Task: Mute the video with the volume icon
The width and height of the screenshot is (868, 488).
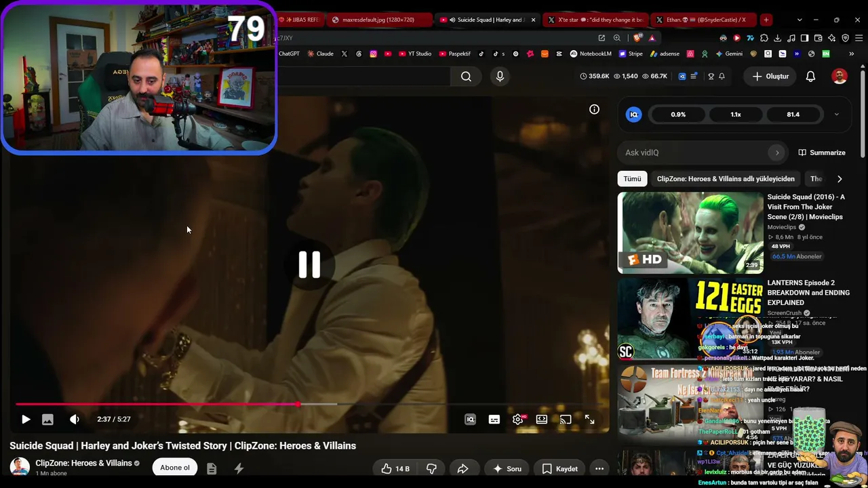Action: pyautogui.click(x=75, y=420)
